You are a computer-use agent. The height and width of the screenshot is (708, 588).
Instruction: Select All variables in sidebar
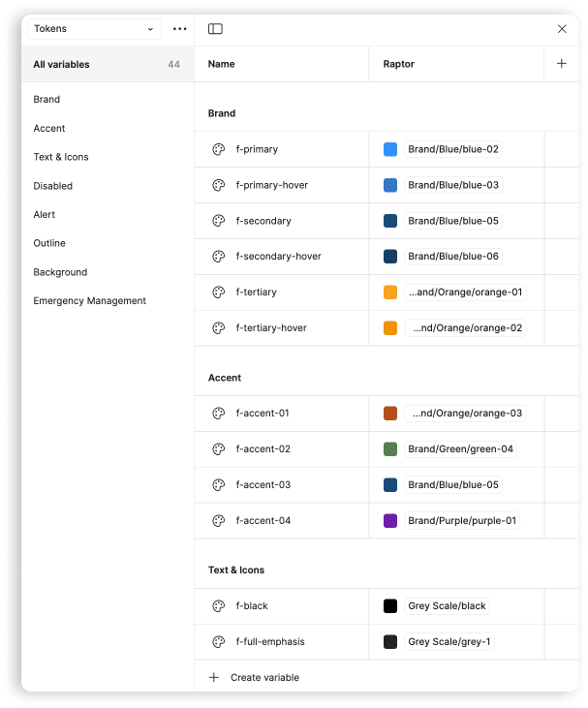coord(61,65)
